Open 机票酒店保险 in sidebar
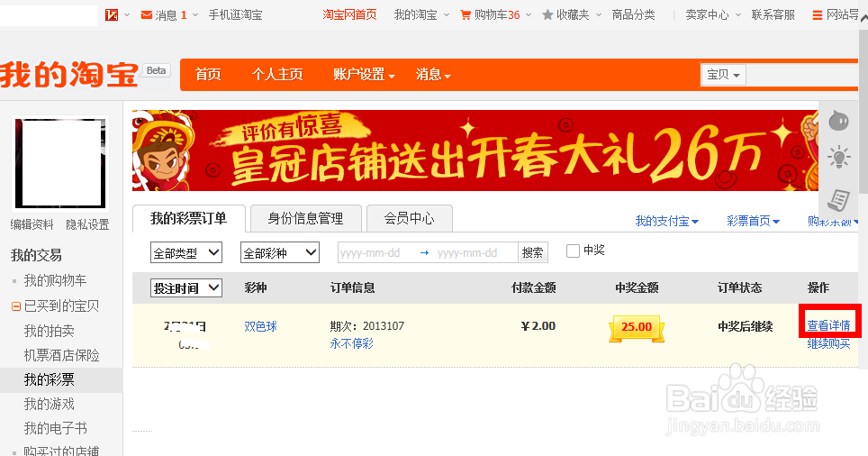Screen dimensions: 868x456 tap(61, 355)
